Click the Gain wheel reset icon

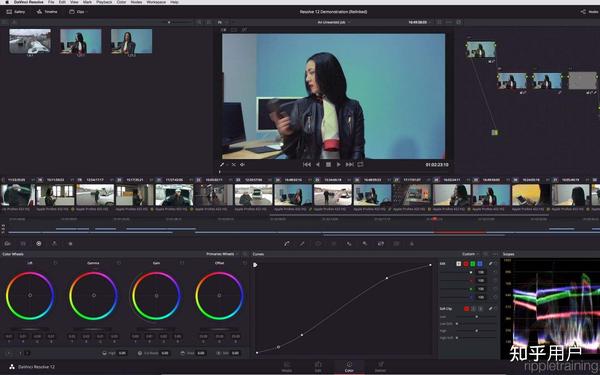(x=182, y=263)
